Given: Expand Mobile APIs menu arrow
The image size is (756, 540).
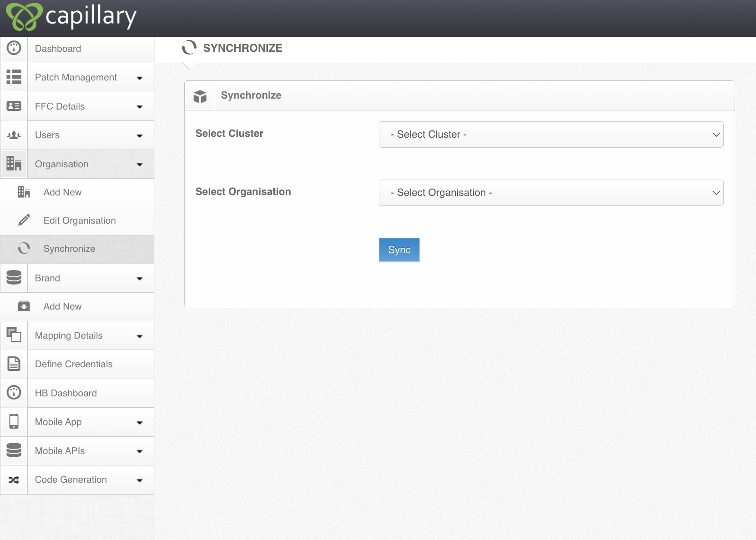Looking at the screenshot, I should pyautogui.click(x=140, y=451).
